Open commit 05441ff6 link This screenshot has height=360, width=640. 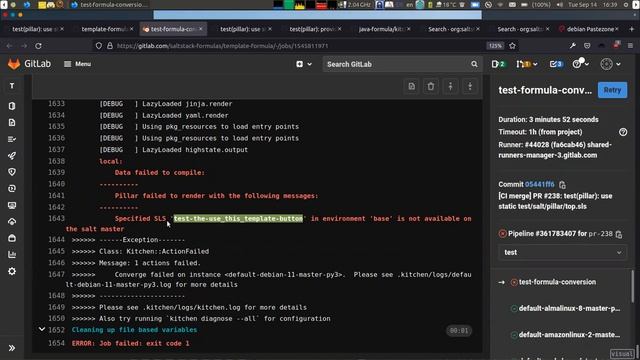540,184
